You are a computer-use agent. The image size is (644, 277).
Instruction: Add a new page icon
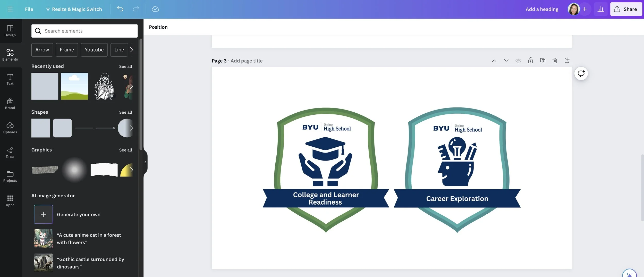[x=567, y=61]
